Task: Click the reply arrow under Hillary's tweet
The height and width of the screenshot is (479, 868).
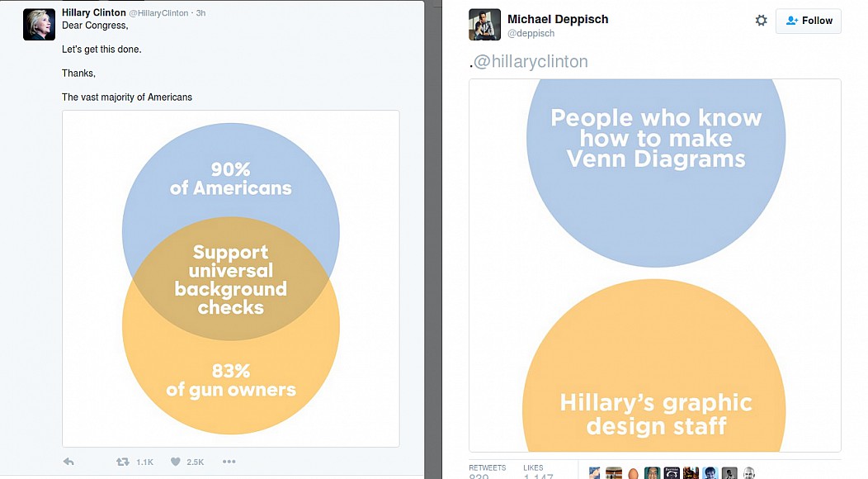Action: 69,462
